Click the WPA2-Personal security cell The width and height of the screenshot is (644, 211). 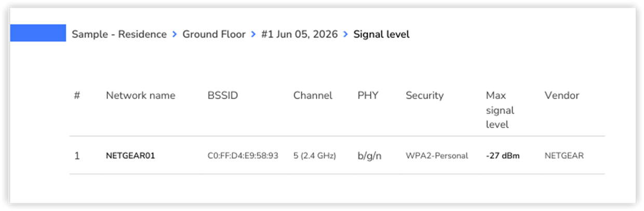(x=437, y=156)
